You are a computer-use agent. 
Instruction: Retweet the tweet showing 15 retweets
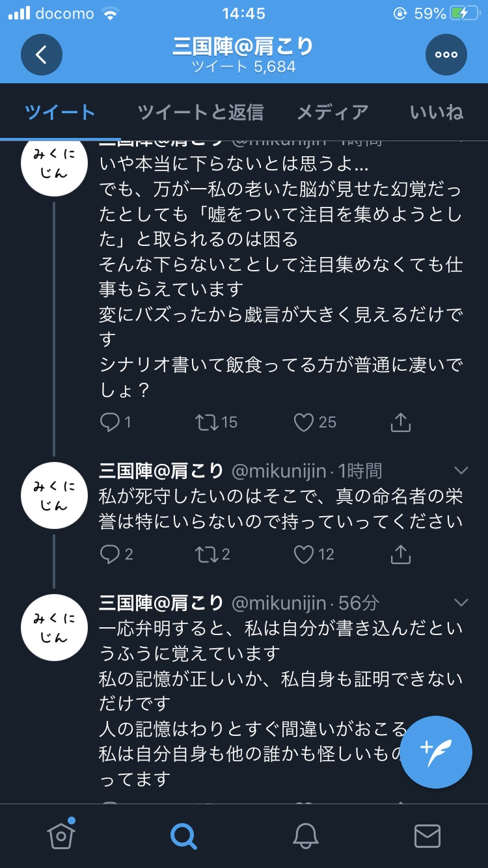click(207, 422)
